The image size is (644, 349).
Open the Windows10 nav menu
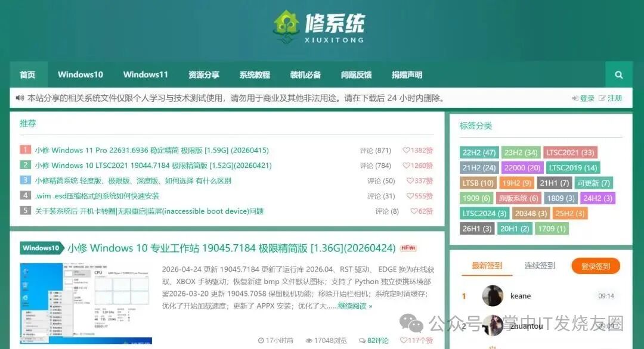pyautogui.click(x=80, y=74)
